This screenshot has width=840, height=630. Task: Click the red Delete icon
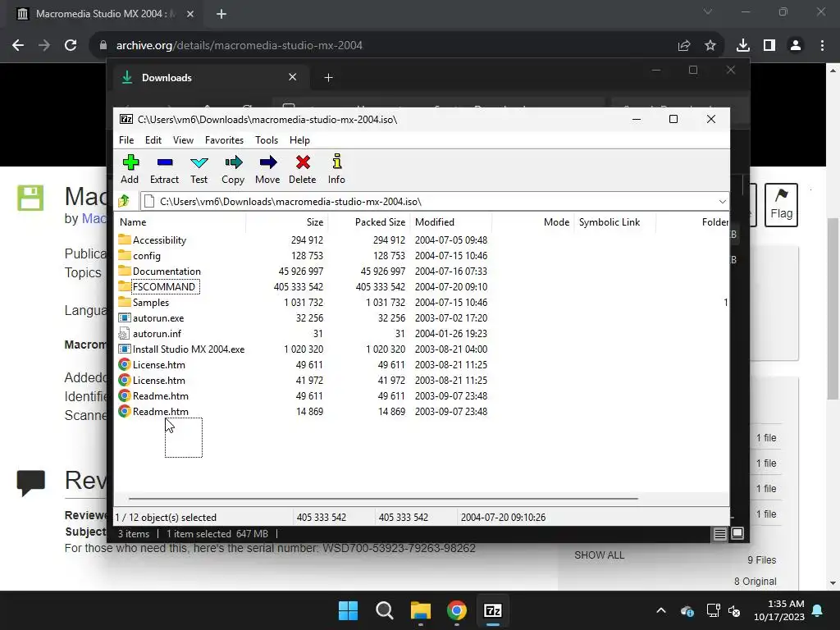(303, 162)
